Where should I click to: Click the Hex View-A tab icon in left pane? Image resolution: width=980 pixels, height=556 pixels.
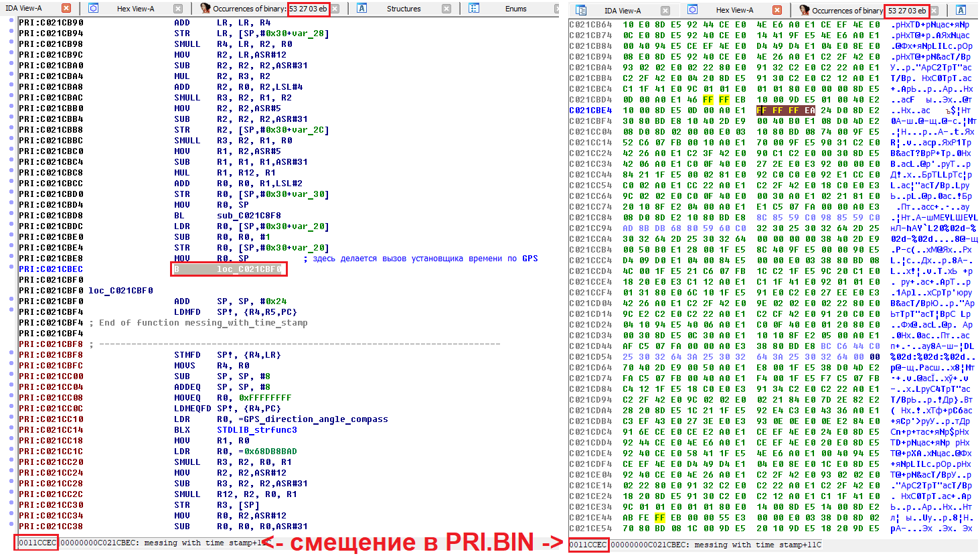(94, 9)
